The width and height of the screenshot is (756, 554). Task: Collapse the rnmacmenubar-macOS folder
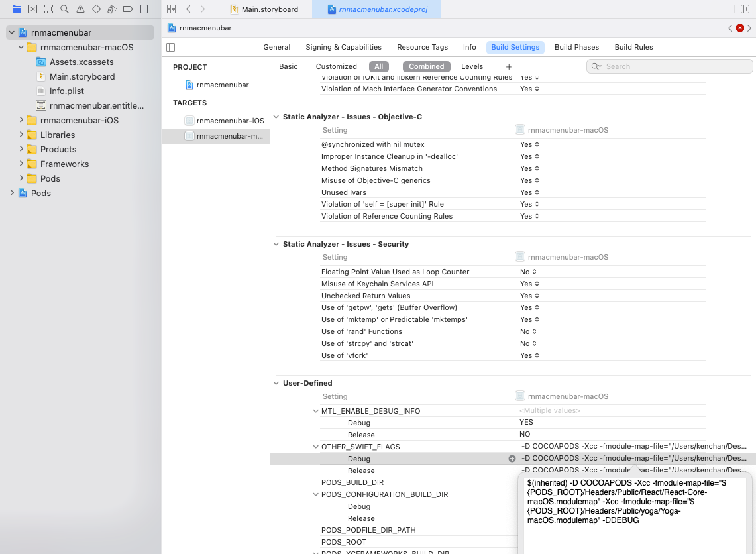click(x=21, y=47)
